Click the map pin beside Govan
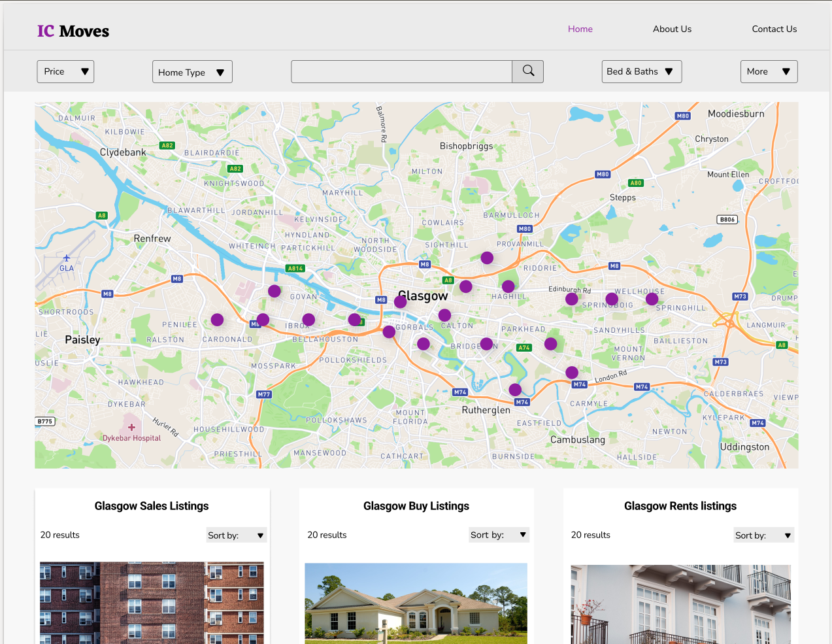 click(275, 291)
